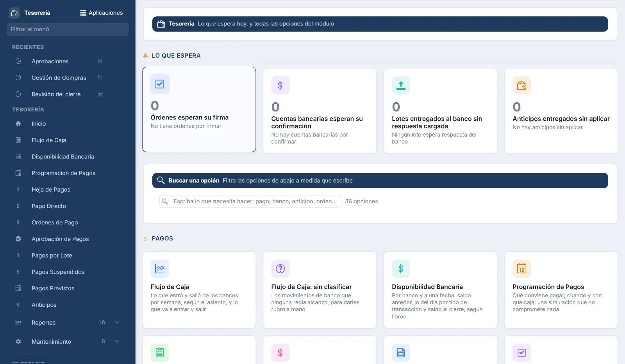Screen dimensions: 625x364
Task: Open recent item Revisión del cierre
Action: [x=68, y=94]
